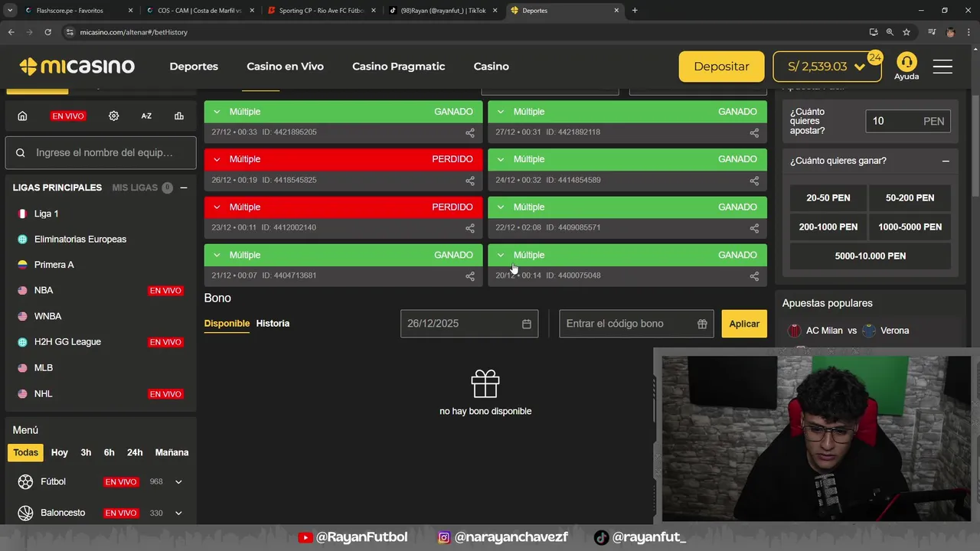
Task: Click the A-Z sort icon
Action: pos(146,116)
